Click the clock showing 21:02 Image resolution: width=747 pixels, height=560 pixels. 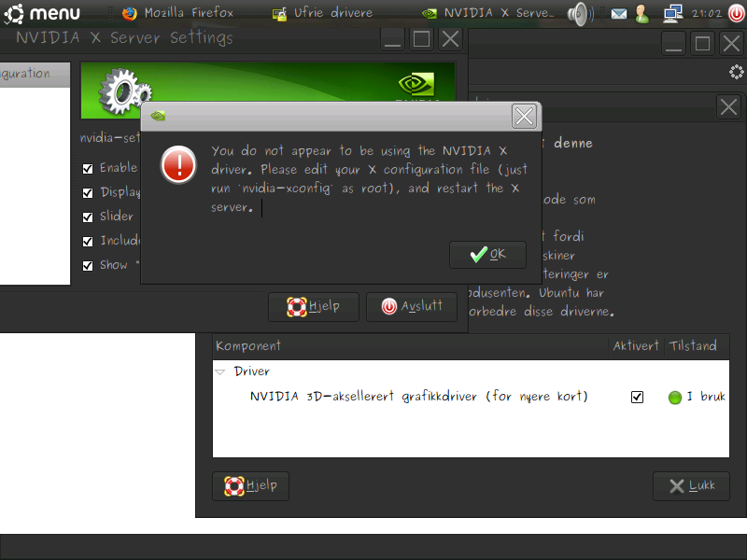[x=707, y=14]
